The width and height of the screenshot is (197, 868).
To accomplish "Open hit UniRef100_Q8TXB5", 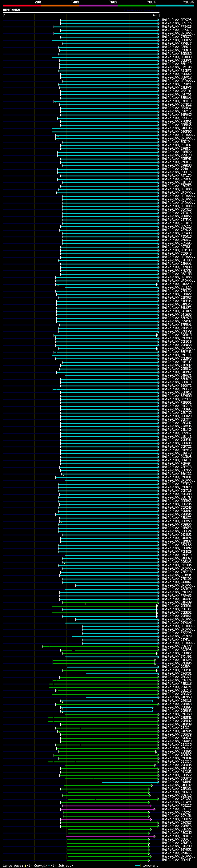I will (x=177, y=799).
